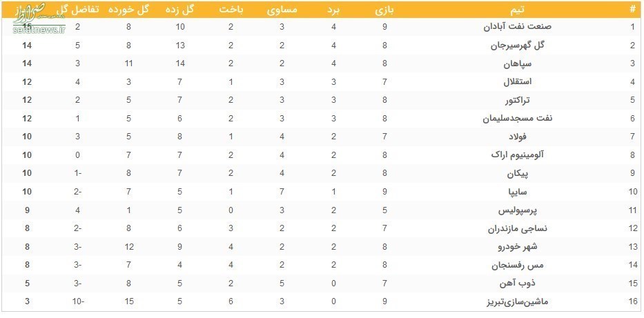Click the باخت column header

tap(231, 10)
